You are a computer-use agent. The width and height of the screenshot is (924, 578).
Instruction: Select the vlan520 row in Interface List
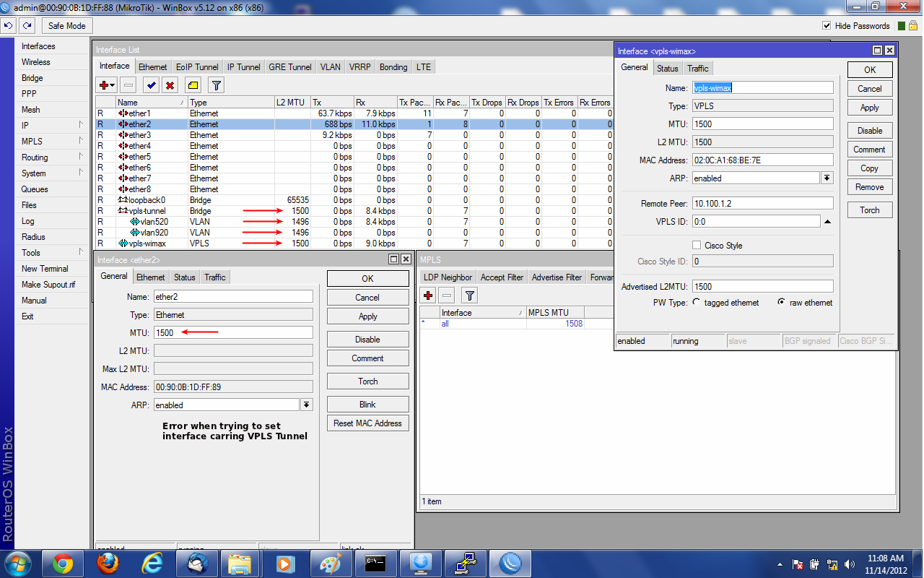pos(354,222)
